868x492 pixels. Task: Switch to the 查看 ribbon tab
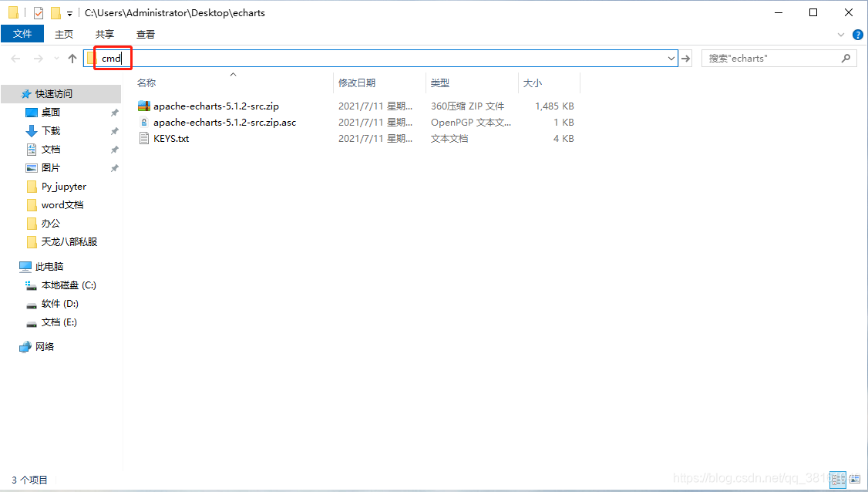[146, 35]
